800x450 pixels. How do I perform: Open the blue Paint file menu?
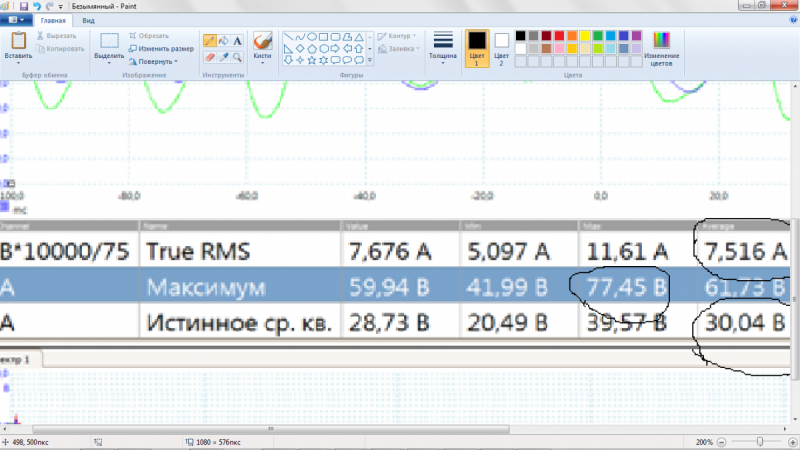pos(18,20)
